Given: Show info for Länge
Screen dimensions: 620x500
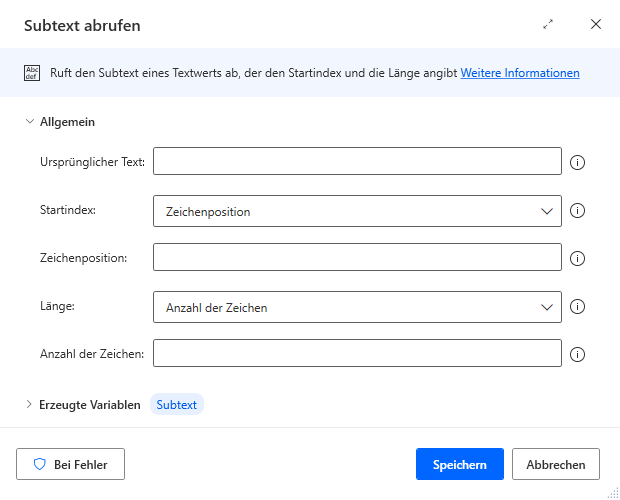Looking at the screenshot, I should (577, 306).
